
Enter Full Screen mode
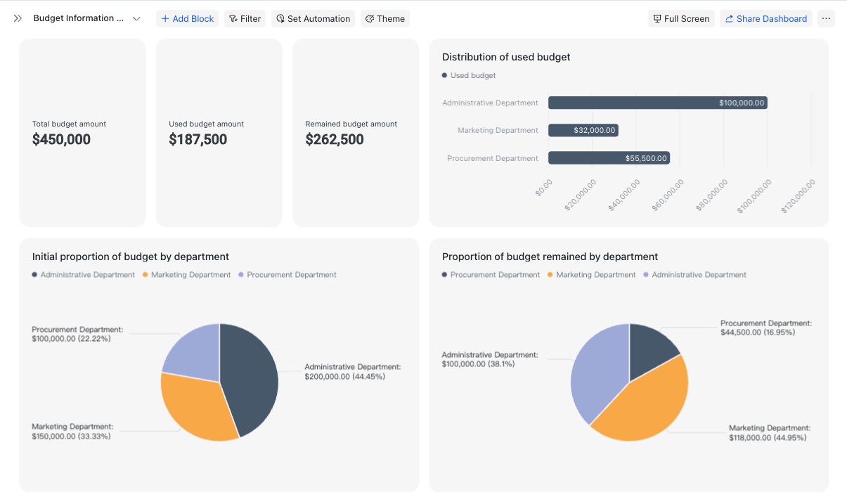(680, 19)
